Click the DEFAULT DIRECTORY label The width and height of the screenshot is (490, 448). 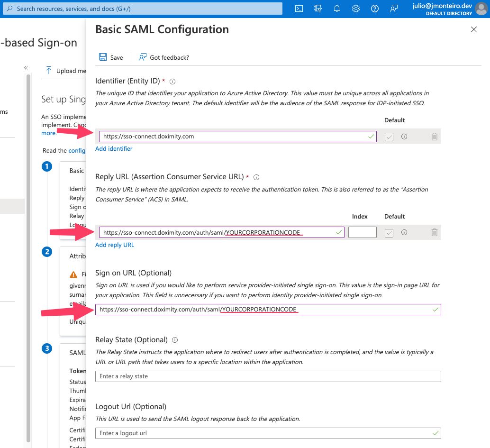tap(449, 13)
